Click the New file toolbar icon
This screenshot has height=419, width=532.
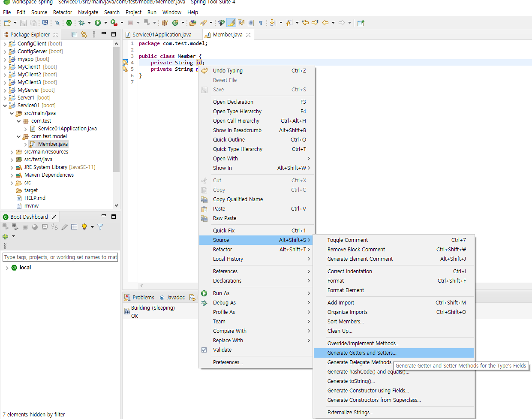coord(7,23)
